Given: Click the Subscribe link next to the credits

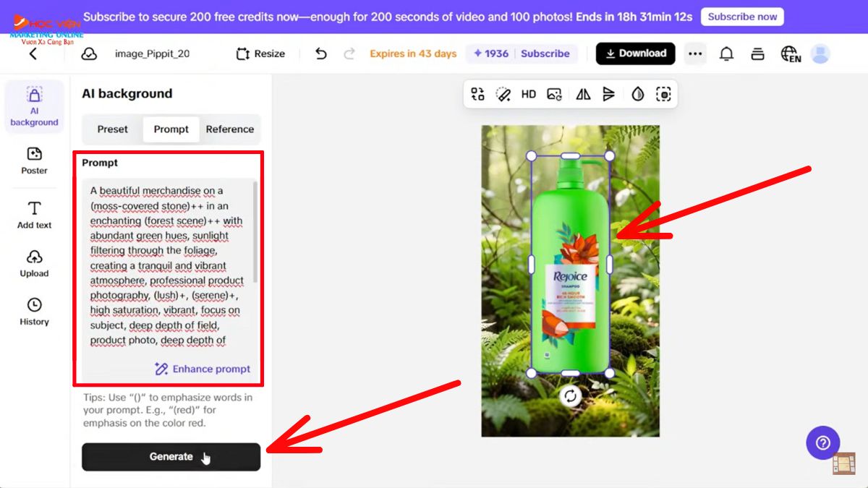Looking at the screenshot, I should (x=545, y=53).
